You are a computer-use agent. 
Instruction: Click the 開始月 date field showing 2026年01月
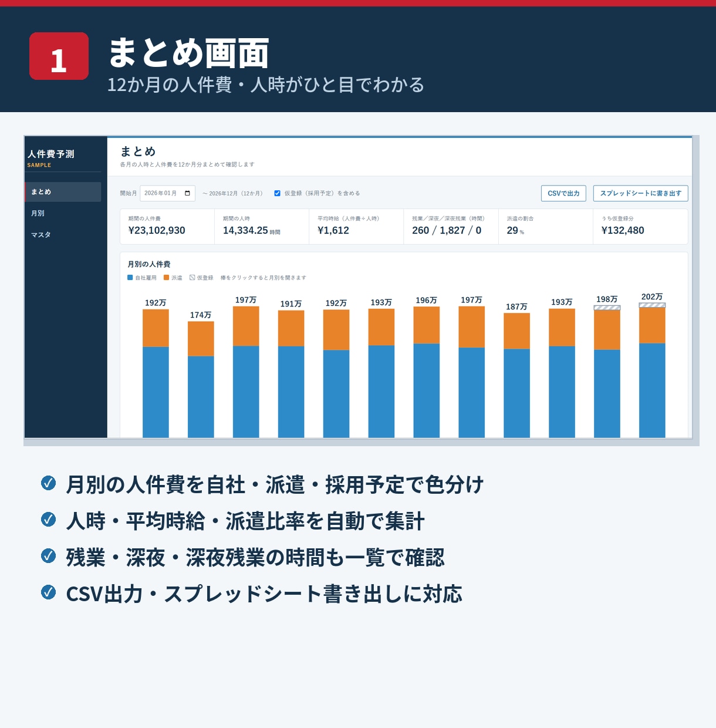pyautogui.click(x=167, y=193)
